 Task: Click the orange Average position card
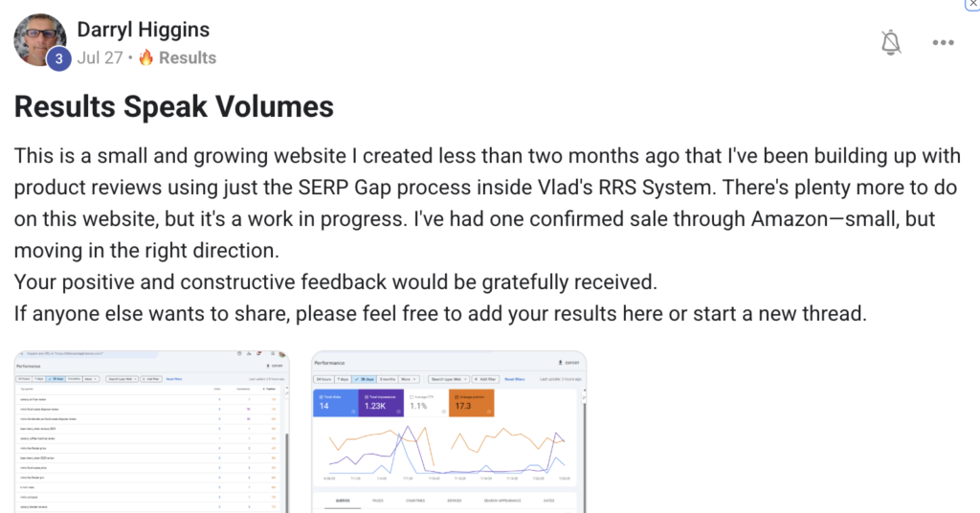pos(471,403)
